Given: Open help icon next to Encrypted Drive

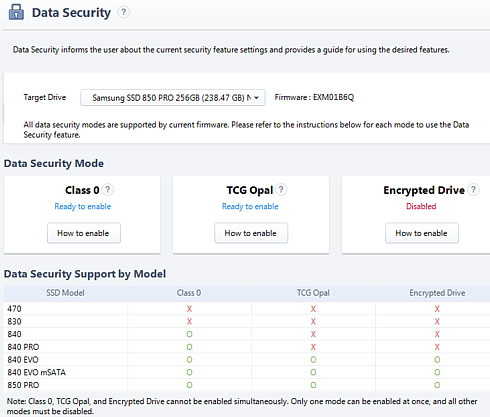Looking at the screenshot, I should coord(473,189).
